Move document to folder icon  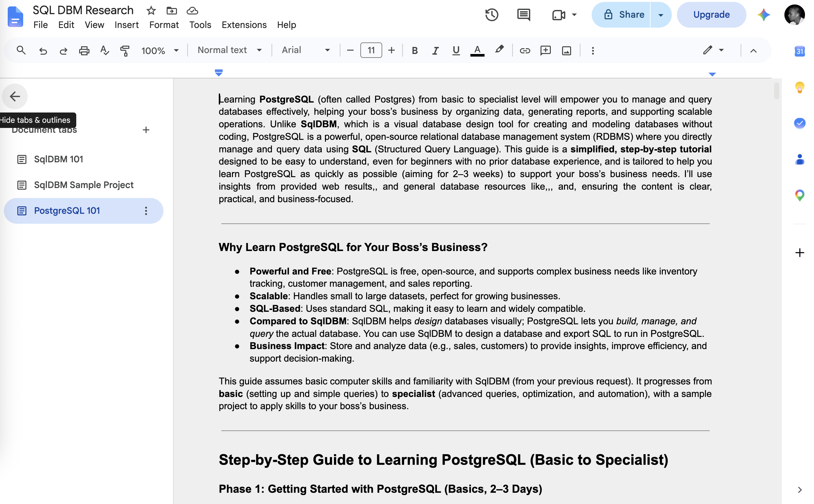click(171, 11)
